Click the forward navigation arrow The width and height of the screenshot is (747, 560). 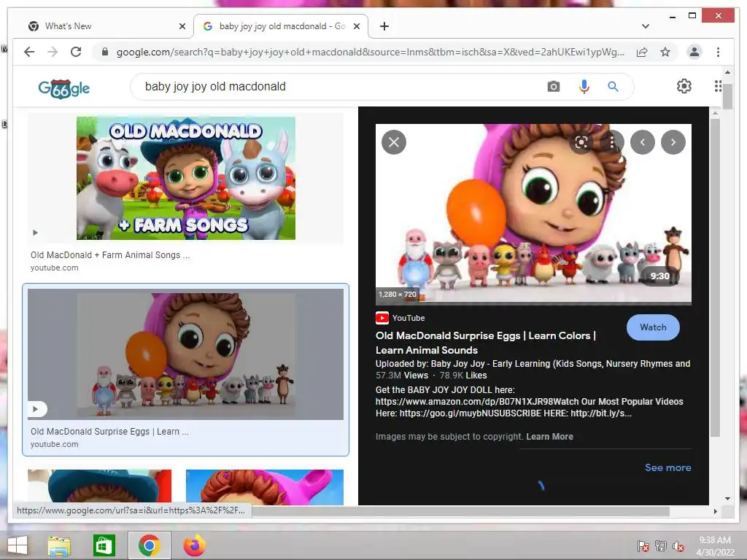point(53,52)
